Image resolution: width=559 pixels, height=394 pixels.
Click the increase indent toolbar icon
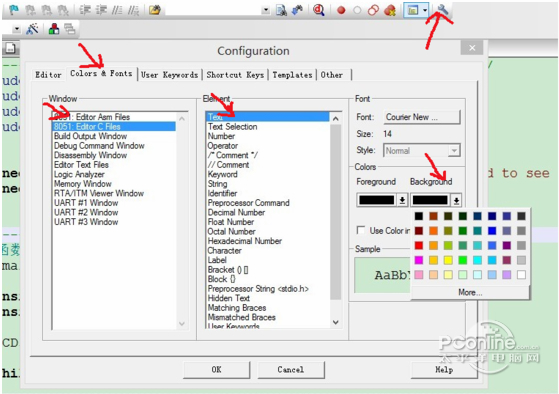85,10
